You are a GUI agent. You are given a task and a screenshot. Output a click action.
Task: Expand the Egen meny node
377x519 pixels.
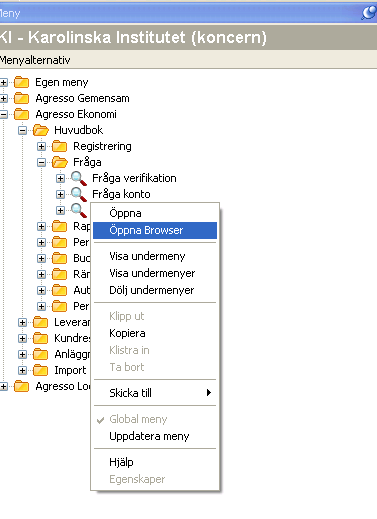pos(3,82)
